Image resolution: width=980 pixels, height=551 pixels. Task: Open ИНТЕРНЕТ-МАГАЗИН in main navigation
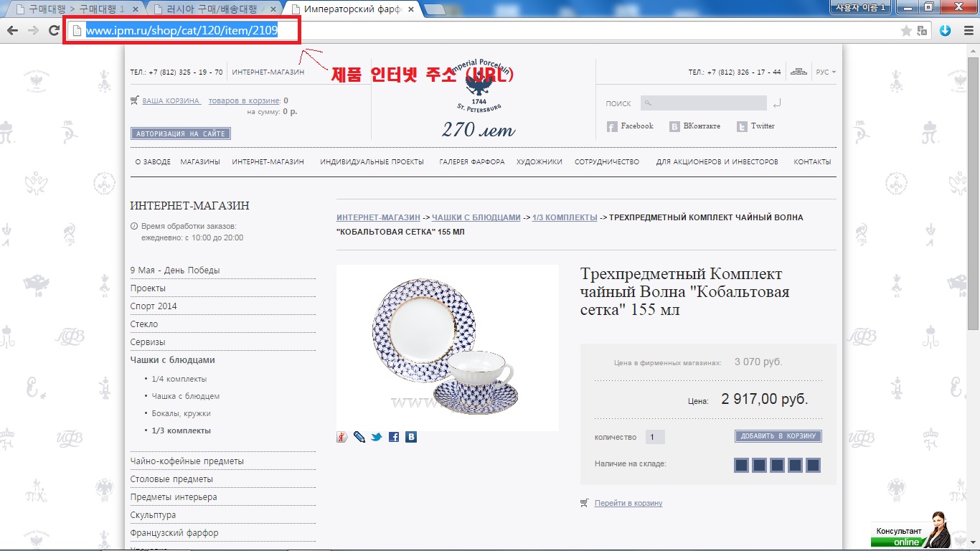(x=268, y=162)
